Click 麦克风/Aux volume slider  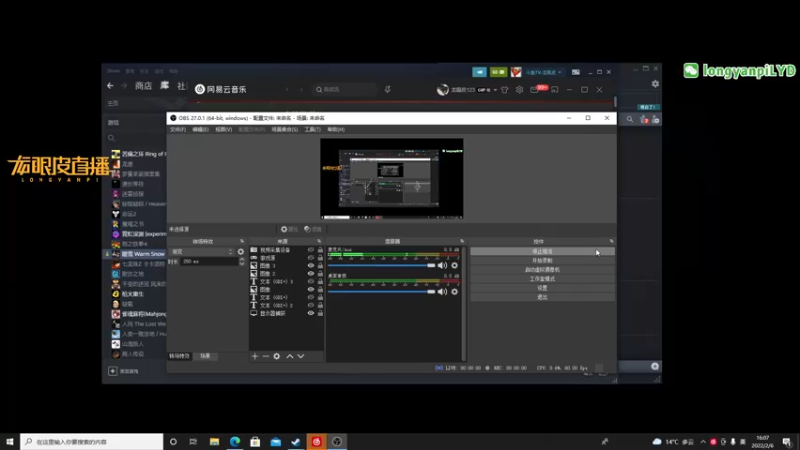tap(382, 265)
